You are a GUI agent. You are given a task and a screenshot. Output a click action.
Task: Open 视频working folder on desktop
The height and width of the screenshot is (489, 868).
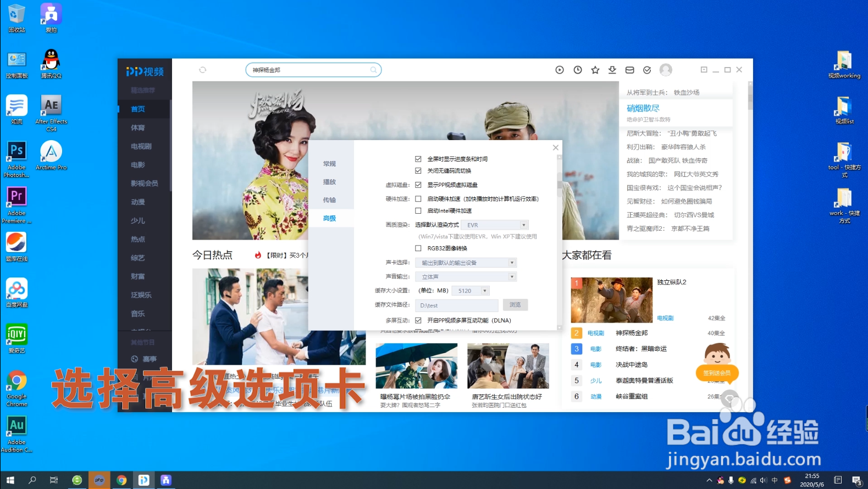tap(844, 64)
